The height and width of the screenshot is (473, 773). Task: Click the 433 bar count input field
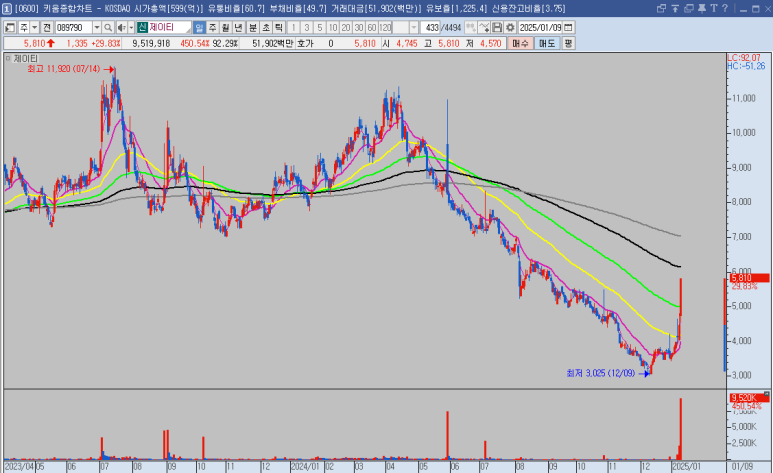click(430, 28)
